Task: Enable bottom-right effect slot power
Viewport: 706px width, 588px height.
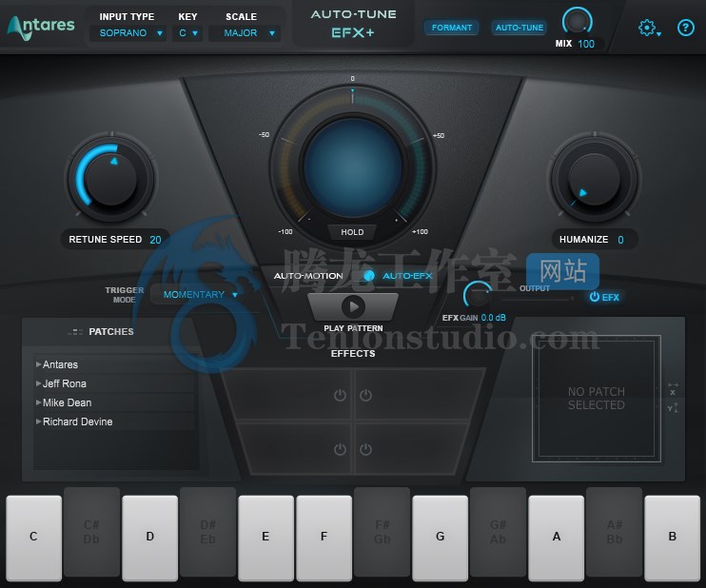Action: pyautogui.click(x=365, y=449)
